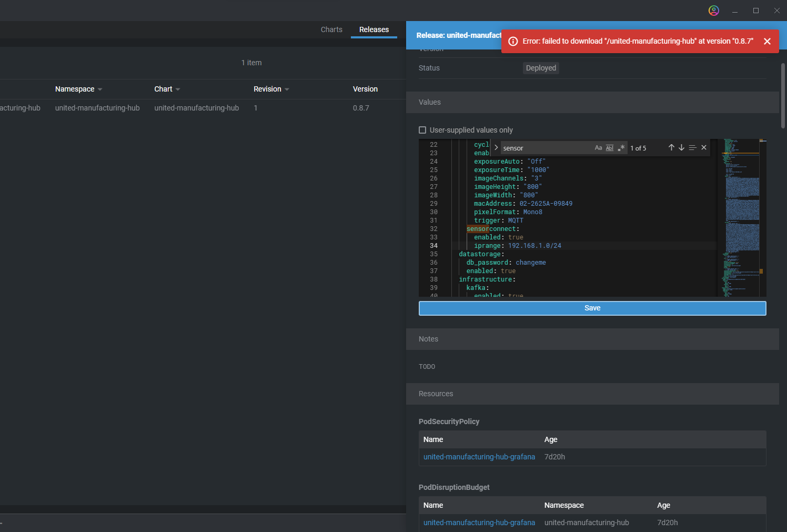Save the release values

592,308
